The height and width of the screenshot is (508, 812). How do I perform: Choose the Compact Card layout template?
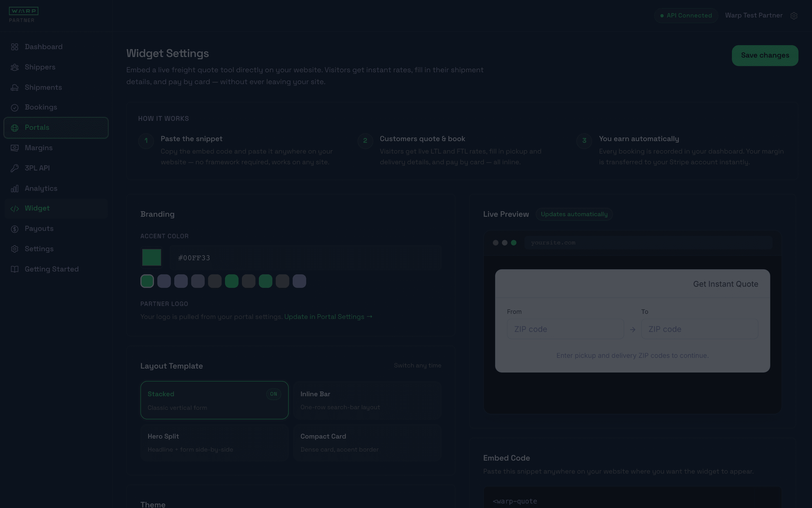point(367,442)
